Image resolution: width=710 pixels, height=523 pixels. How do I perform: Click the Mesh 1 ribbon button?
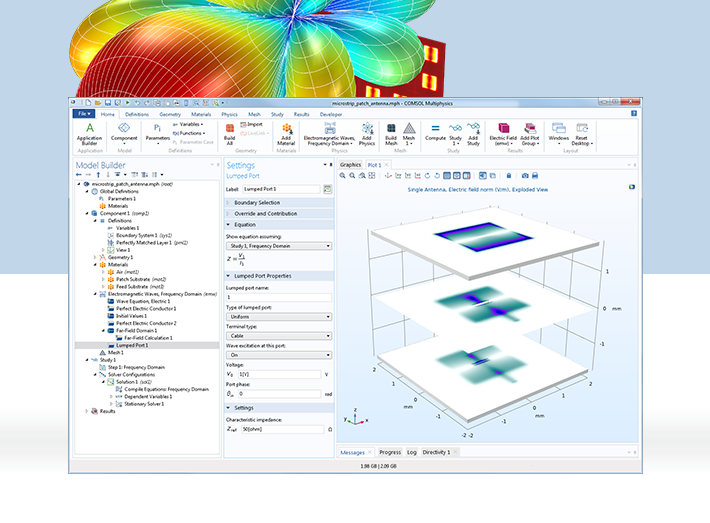tap(409, 134)
